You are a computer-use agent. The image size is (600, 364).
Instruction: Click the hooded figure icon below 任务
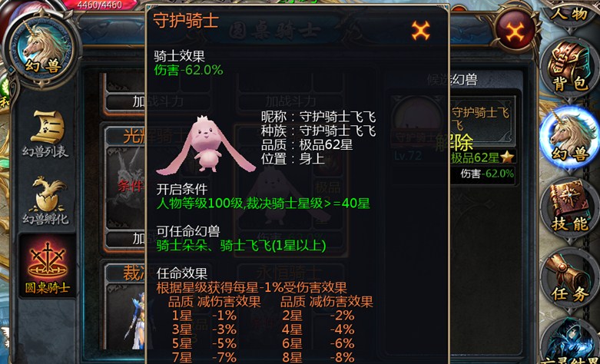[569, 340]
